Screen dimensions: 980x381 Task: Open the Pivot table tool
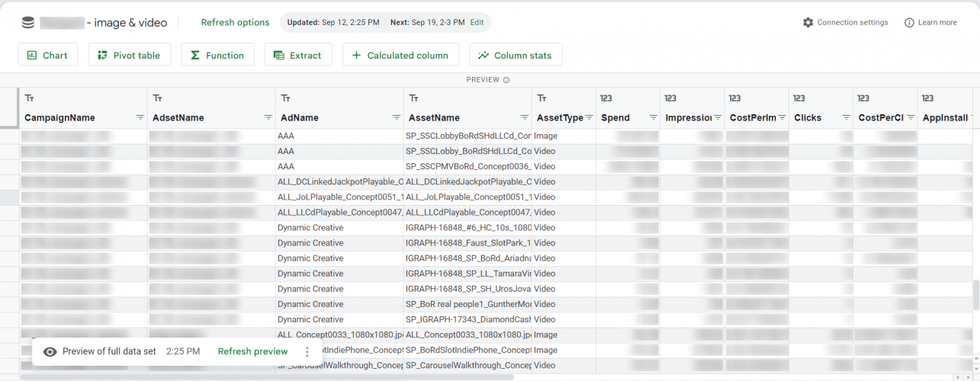coord(129,55)
